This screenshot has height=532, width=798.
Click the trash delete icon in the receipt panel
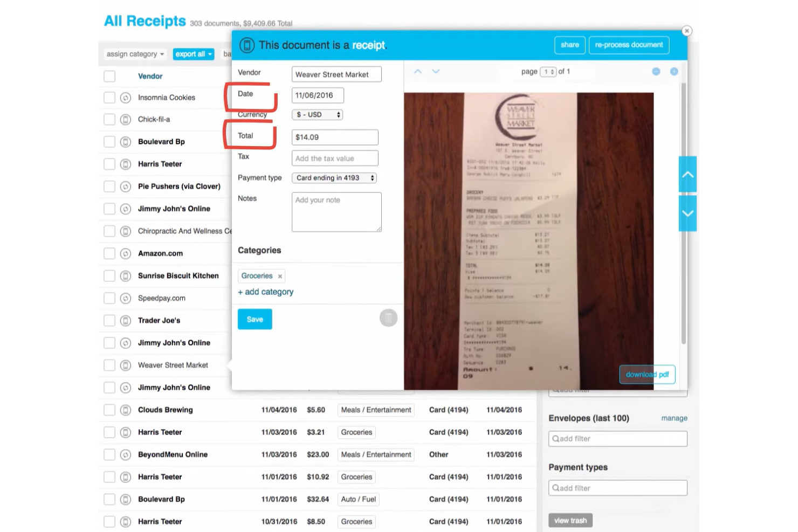point(389,318)
